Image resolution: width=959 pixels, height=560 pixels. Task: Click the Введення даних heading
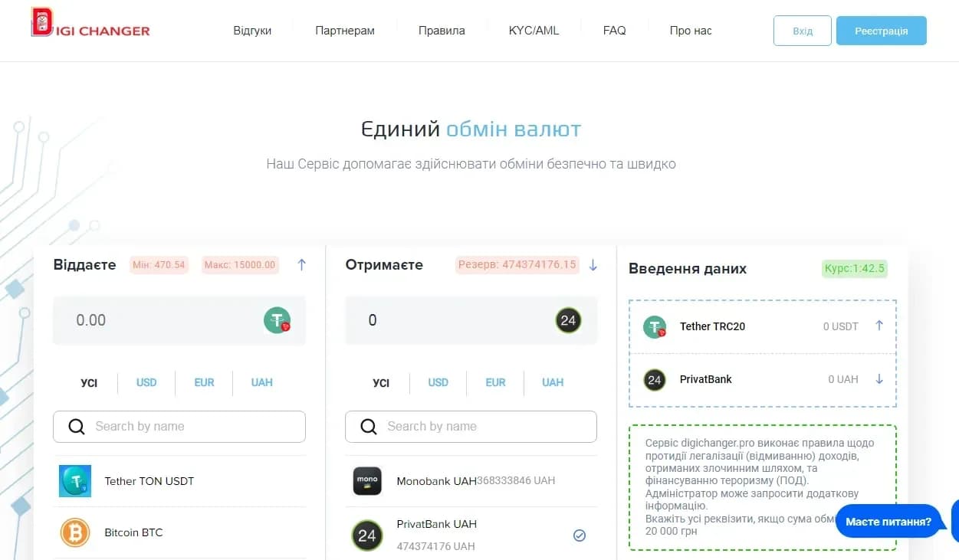click(688, 269)
